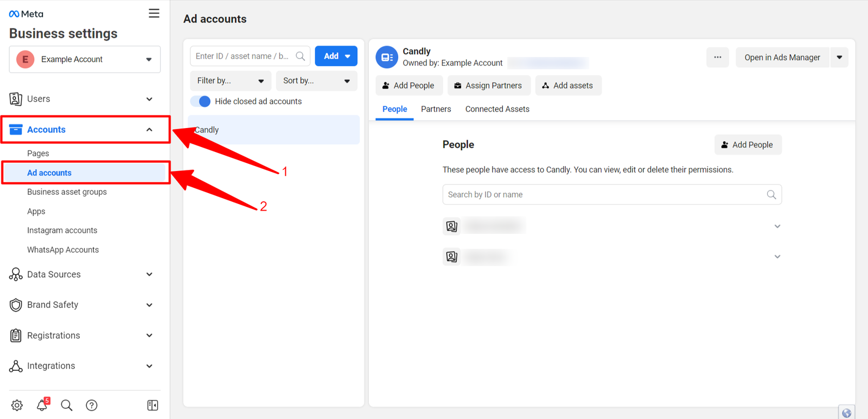Image resolution: width=868 pixels, height=419 pixels.
Task: Click the Users sidebar icon
Action: (16, 99)
